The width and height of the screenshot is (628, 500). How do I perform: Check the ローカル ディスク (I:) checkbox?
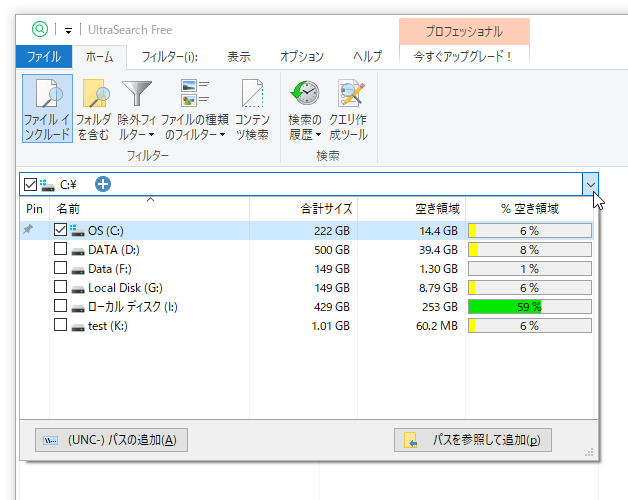pyautogui.click(x=60, y=306)
